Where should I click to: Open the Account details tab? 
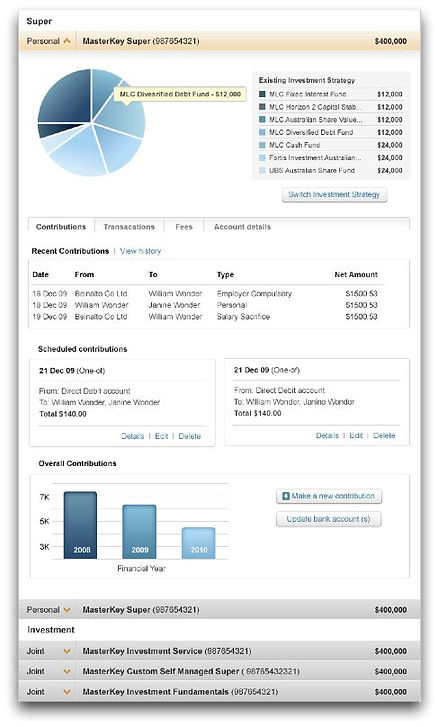click(x=242, y=227)
